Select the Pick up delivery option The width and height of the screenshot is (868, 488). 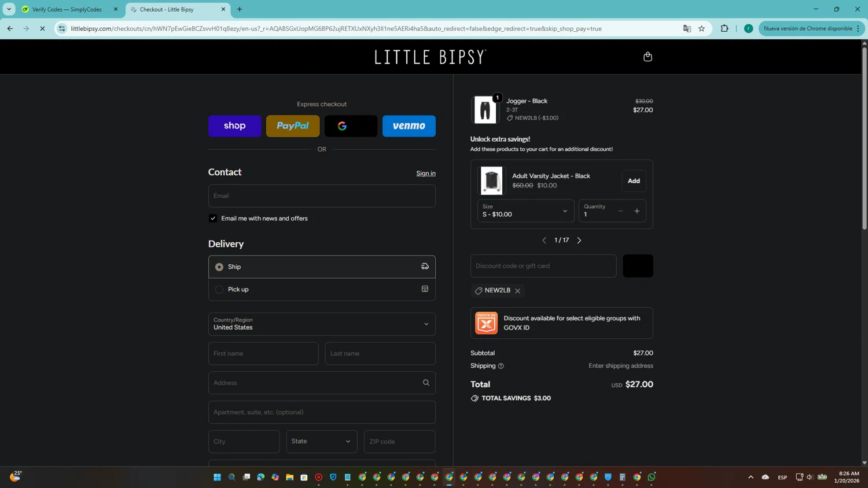(322, 289)
